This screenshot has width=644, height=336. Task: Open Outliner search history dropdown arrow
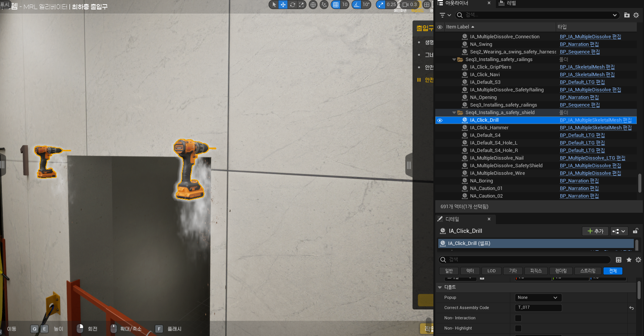pos(614,15)
